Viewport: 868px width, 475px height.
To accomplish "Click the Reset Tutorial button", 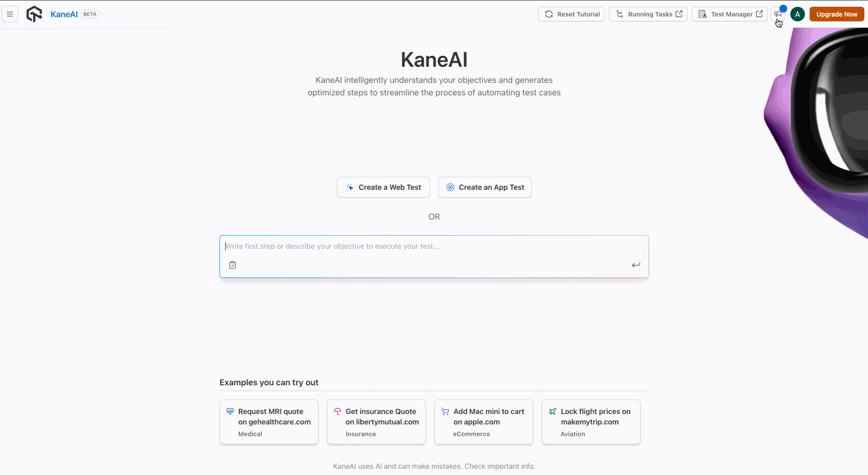I will (x=571, y=14).
